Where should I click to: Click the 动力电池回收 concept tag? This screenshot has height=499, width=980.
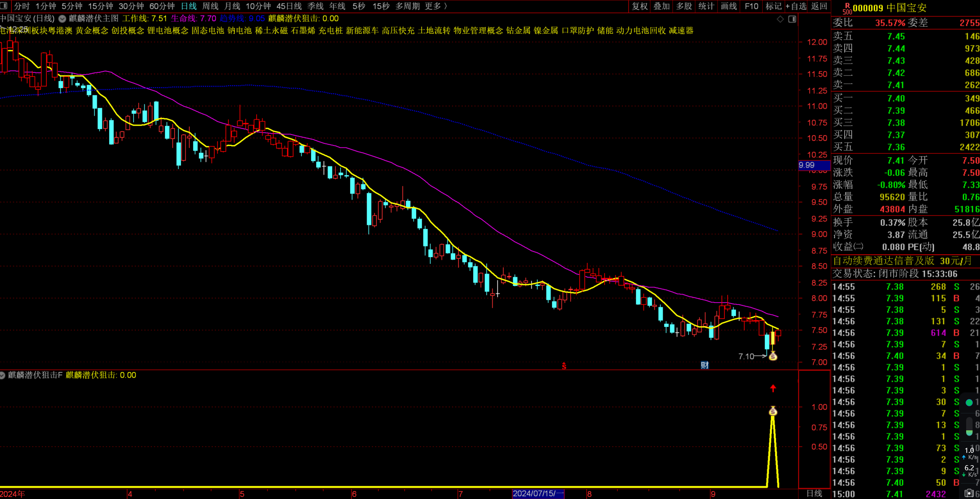641,31
